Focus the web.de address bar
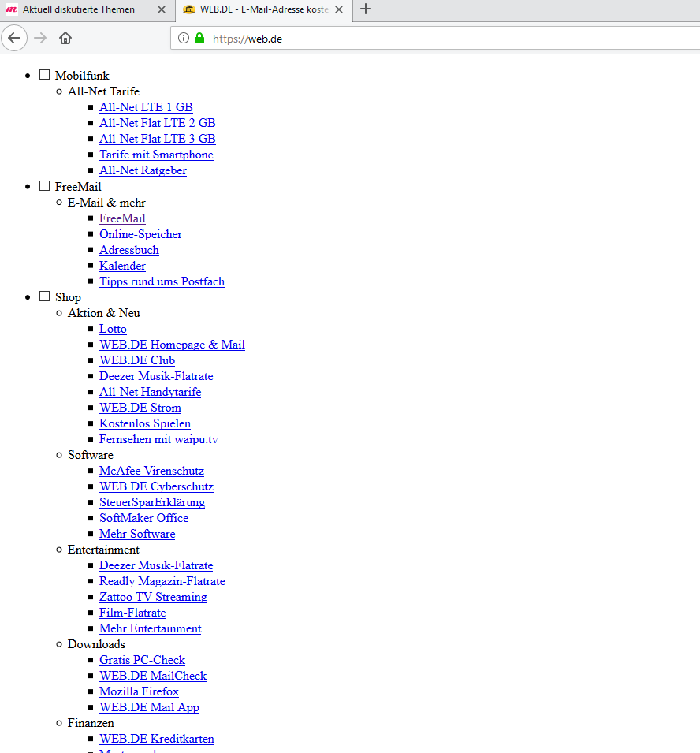The width and height of the screenshot is (700, 753). point(435,39)
